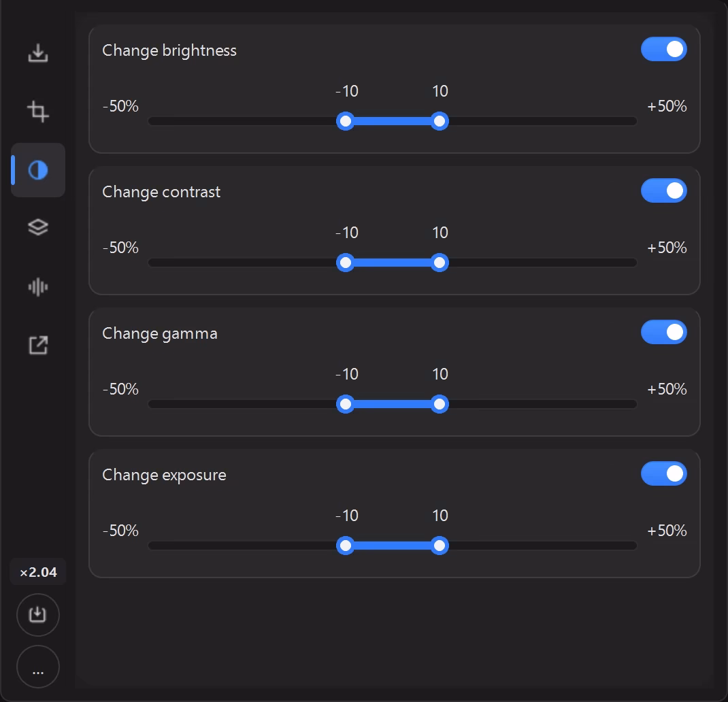Turn off the Change contrast switch
The width and height of the screenshot is (728, 702).
(664, 191)
